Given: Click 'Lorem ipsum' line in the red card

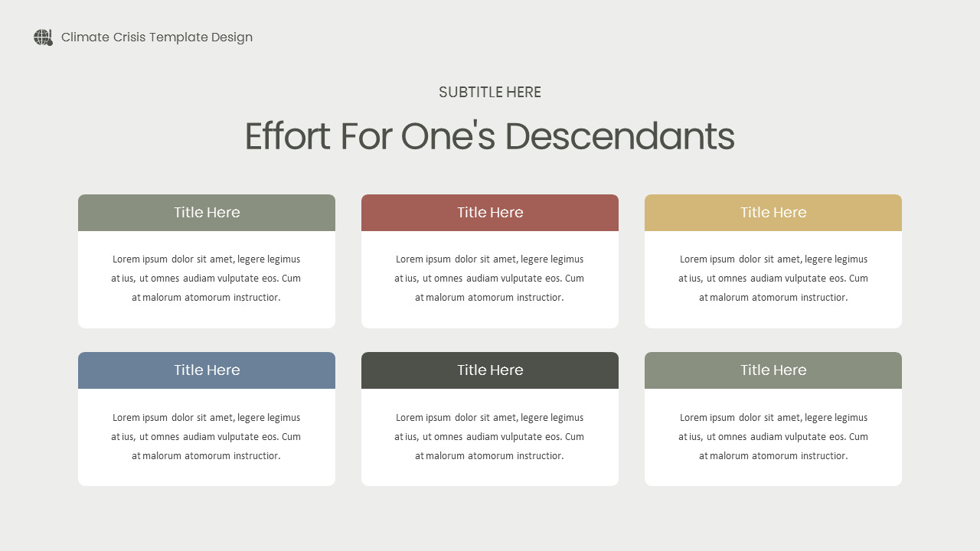Looking at the screenshot, I should click(x=490, y=259).
